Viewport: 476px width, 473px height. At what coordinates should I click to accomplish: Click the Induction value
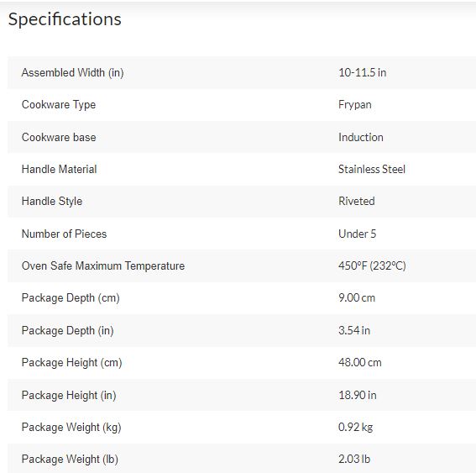tap(361, 137)
